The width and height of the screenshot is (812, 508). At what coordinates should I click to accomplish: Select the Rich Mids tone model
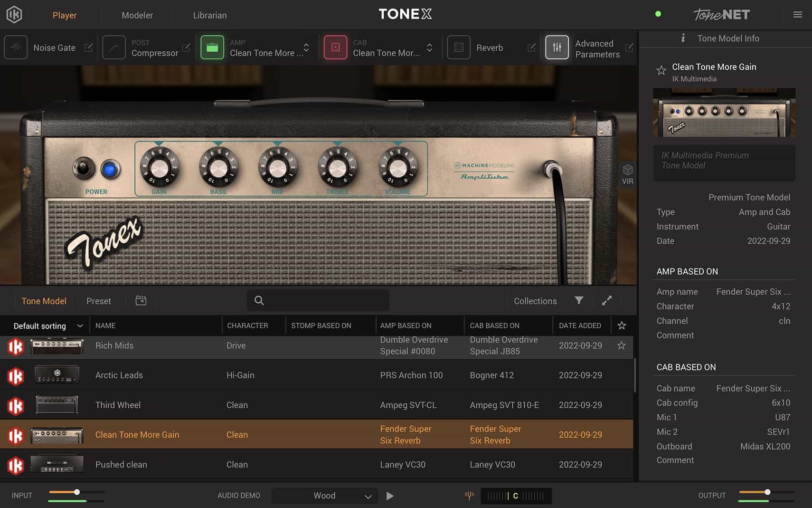pyautogui.click(x=316, y=347)
